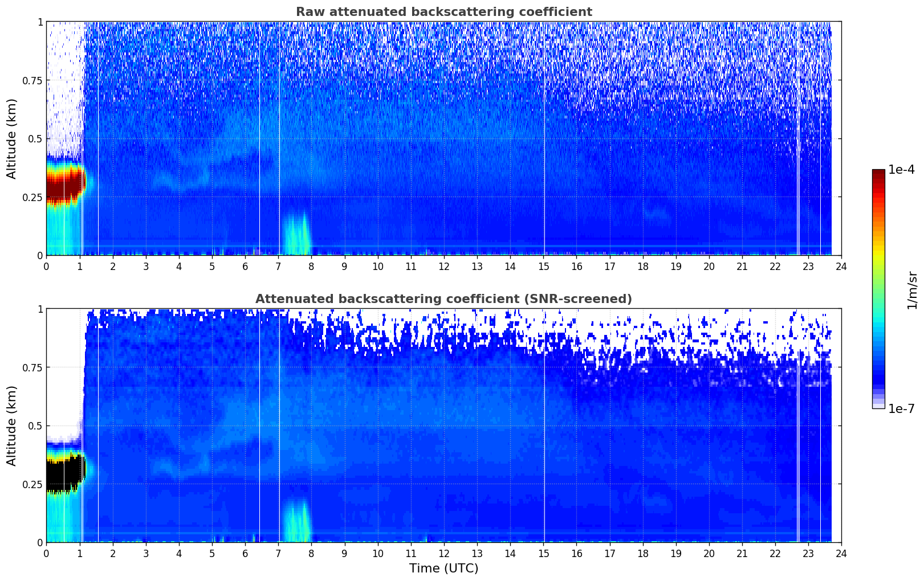The image size is (924, 581).
Task: Click the top plot's "Altitude (km)" label
Action: click(x=12, y=138)
